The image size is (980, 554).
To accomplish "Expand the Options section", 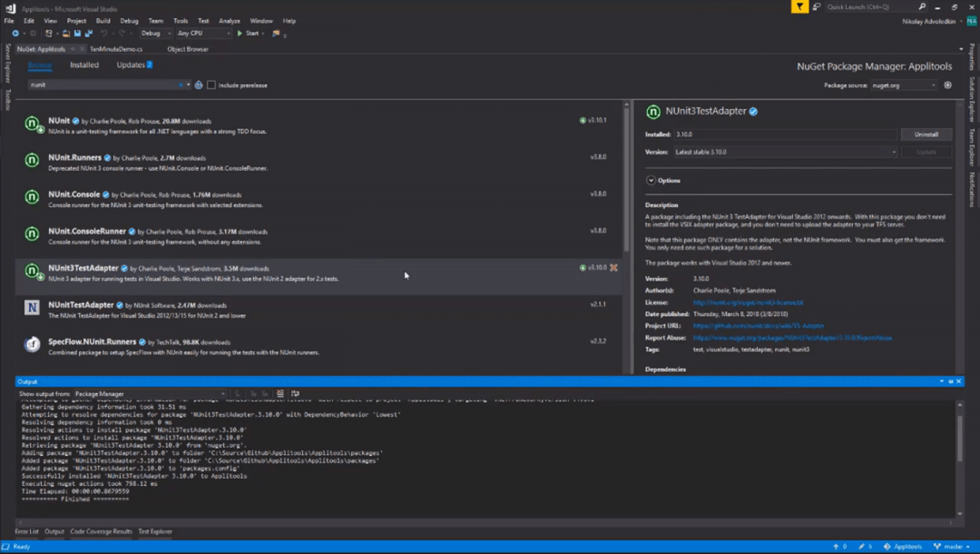I will click(x=651, y=181).
